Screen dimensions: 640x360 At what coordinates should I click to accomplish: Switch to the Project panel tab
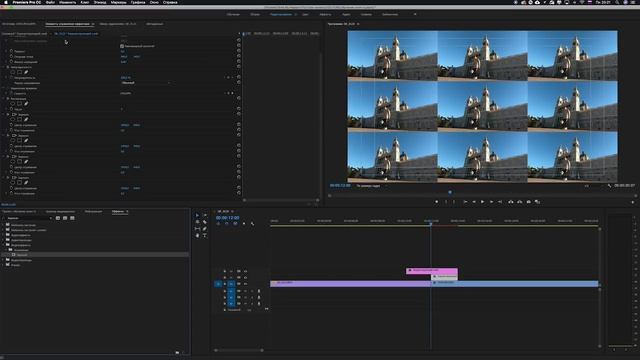[19, 211]
